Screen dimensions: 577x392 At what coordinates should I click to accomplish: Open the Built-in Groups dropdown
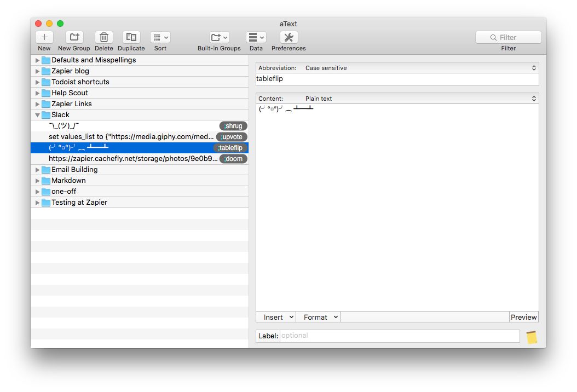pos(219,37)
